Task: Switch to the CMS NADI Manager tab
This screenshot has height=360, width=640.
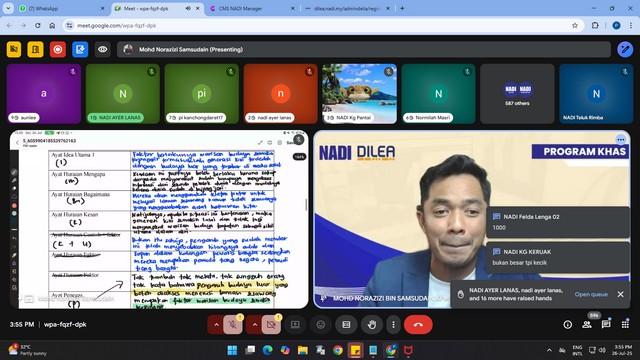Action: [x=251, y=8]
